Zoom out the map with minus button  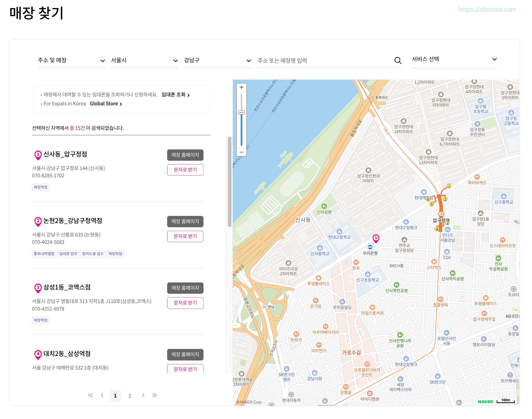(x=241, y=152)
